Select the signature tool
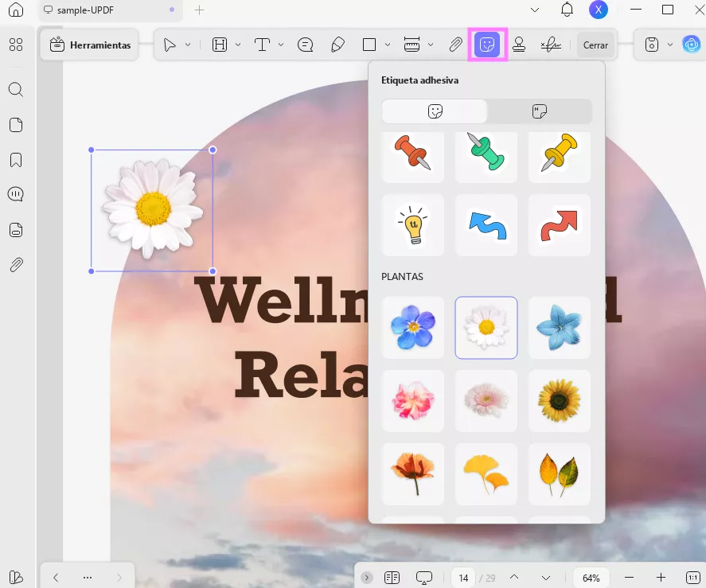706x588 pixels. pyautogui.click(x=551, y=45)
